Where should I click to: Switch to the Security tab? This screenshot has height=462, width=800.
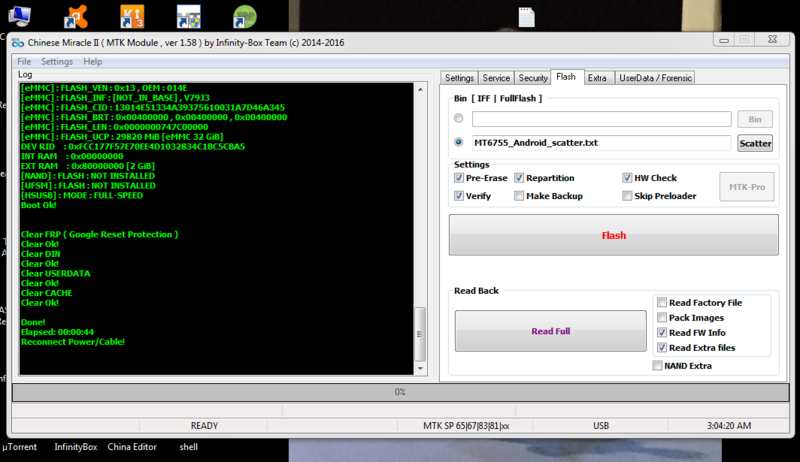pos(533,78)
